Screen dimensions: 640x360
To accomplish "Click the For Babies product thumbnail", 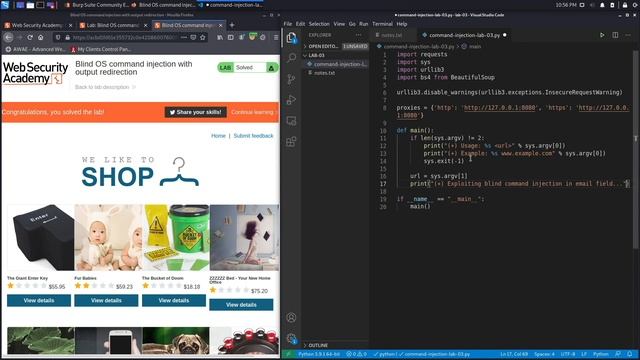I will (x=108, y=237).
